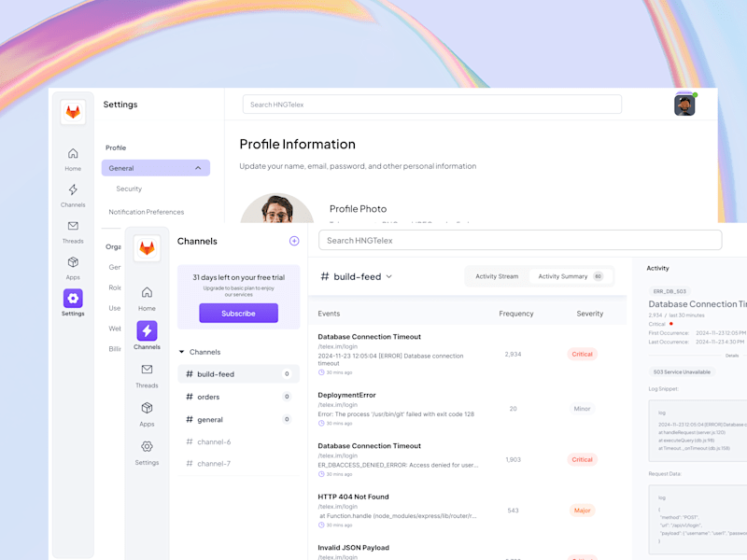Viewport: 747px width, 560px height.
Task: Open Apps cube icon in Settings window sidebar
Action: (73, 262)
